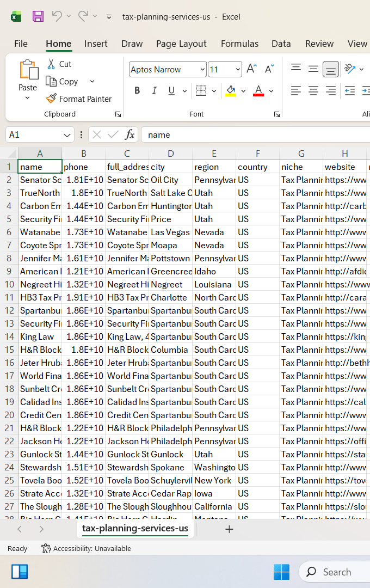Click Decrease Font Size icon

269,69
